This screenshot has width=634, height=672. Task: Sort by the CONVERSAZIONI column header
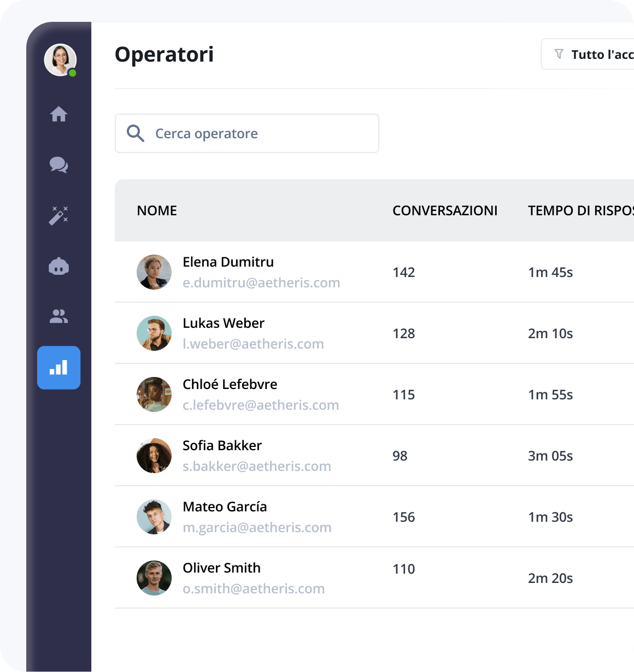tap(445, 210)
